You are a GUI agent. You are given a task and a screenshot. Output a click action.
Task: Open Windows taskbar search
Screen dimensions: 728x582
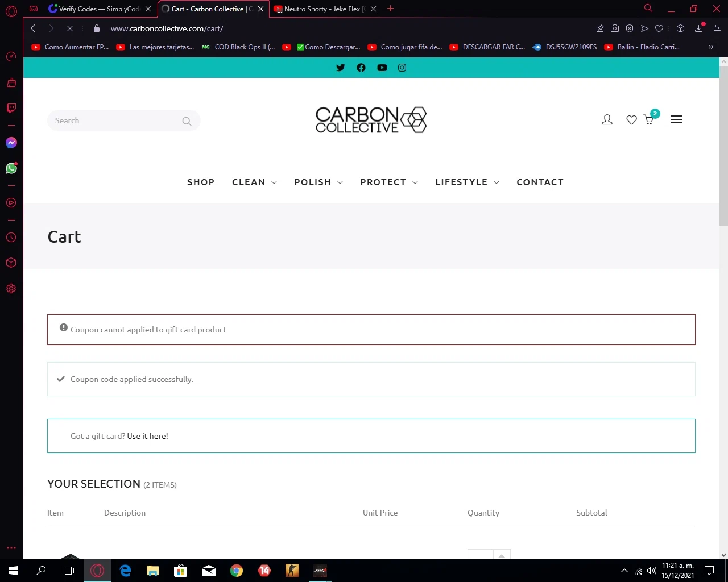41,571
